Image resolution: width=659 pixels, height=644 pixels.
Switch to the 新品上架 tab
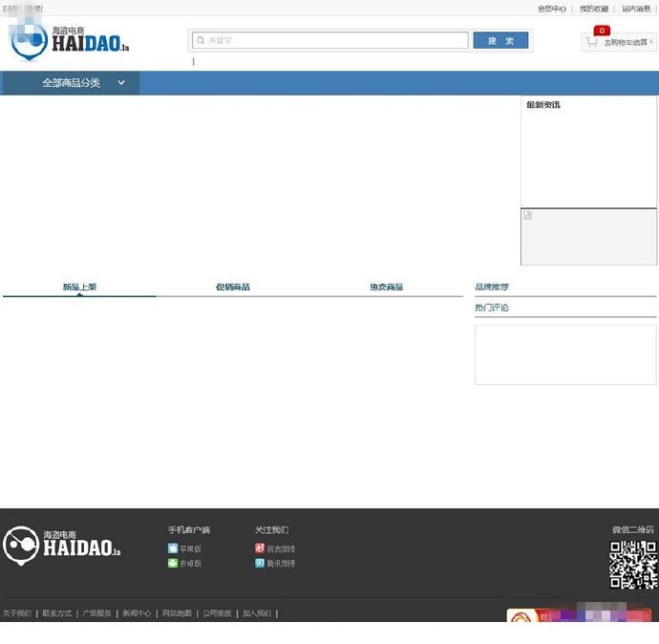[80, 287]
